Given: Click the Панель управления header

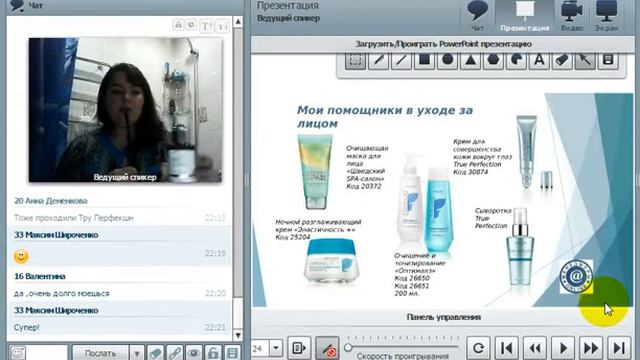Looking at the screenshot, I should [443, 317].
